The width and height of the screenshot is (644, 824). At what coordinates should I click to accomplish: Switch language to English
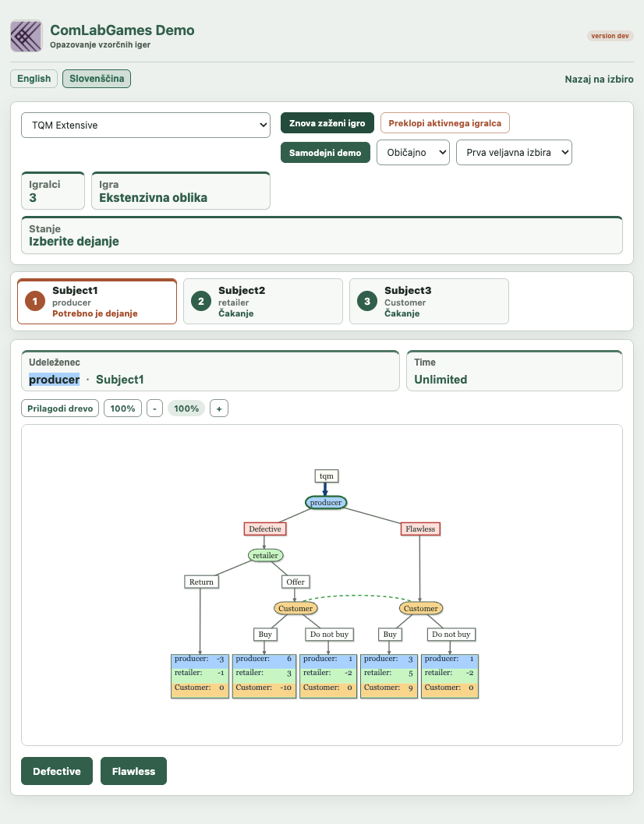(x=34, y=79)
